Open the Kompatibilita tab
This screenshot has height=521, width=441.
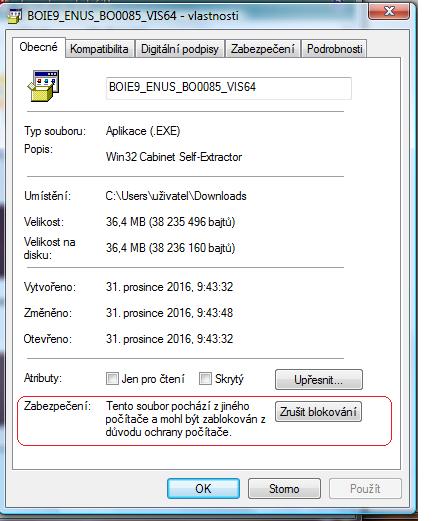coord(99,49)
